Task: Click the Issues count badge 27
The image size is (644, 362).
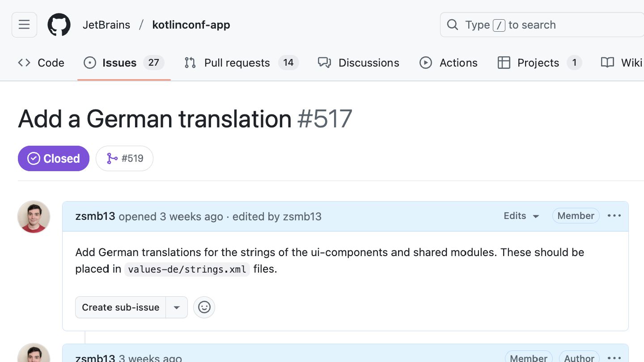Action: click(154, 63)
